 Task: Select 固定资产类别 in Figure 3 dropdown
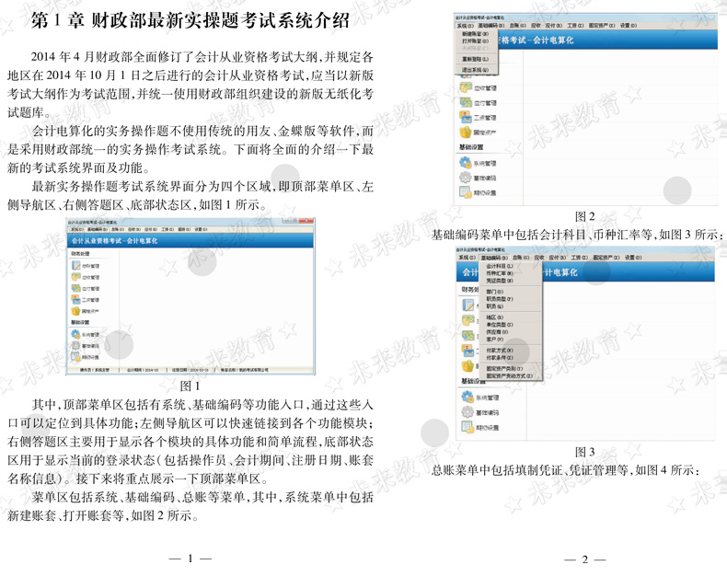(504, 369)
